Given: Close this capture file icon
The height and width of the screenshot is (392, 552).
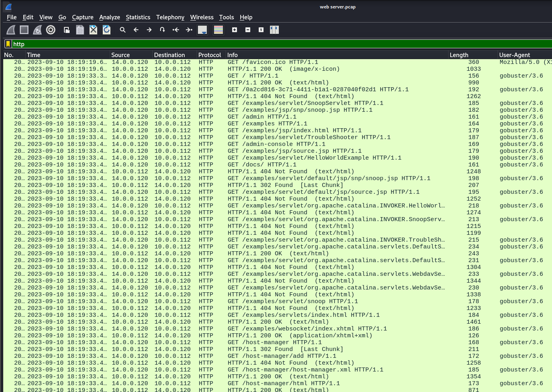Looking at the screenshot, I should (93, 30).
